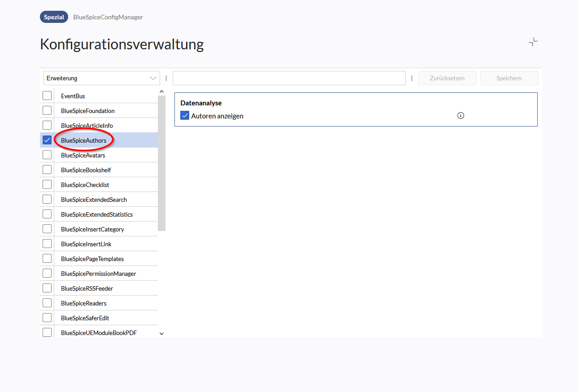Open the Erweiterung dropdown
Screen dimensions: 578x392
coord(102,78)
